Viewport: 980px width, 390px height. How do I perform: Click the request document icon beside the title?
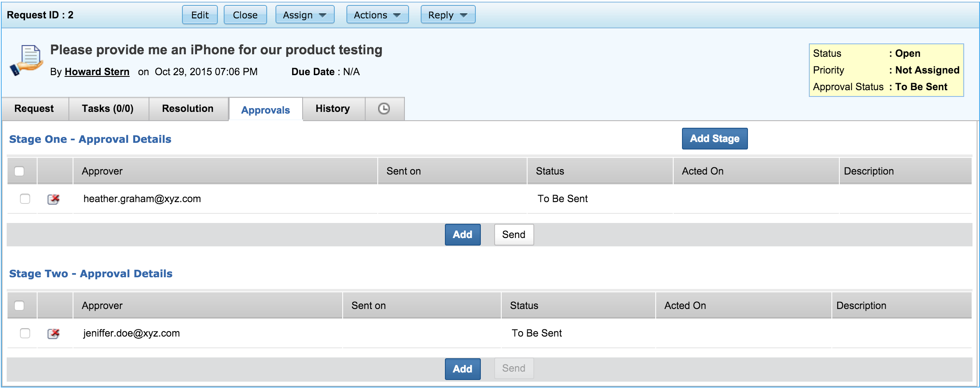(28, 61)
